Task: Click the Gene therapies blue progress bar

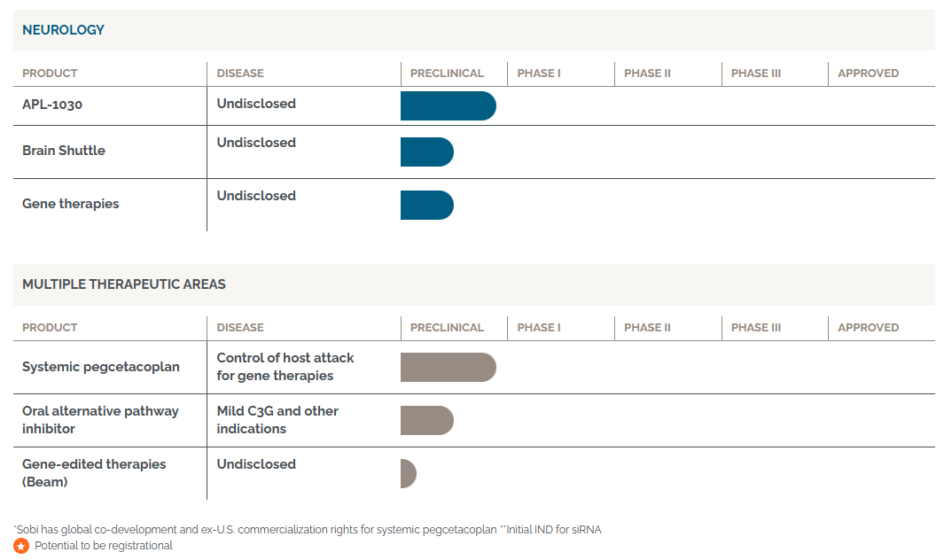Action: tap(426, 205)
